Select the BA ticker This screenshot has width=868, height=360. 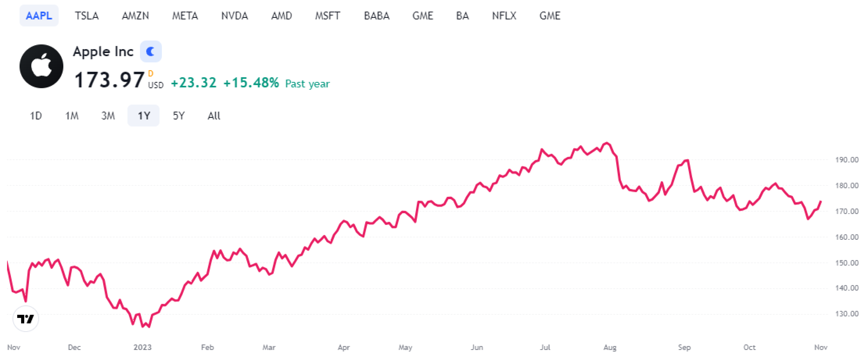(x=463, y=16)
